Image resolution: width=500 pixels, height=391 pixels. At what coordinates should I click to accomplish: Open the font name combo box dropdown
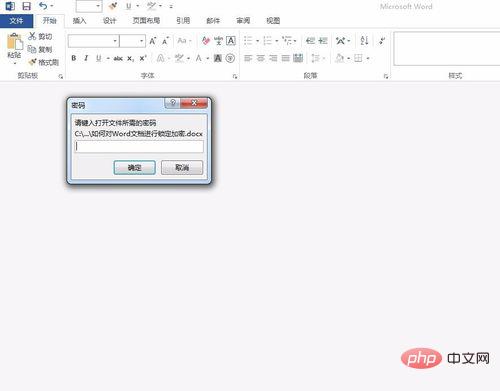click(x=115, y=41)
